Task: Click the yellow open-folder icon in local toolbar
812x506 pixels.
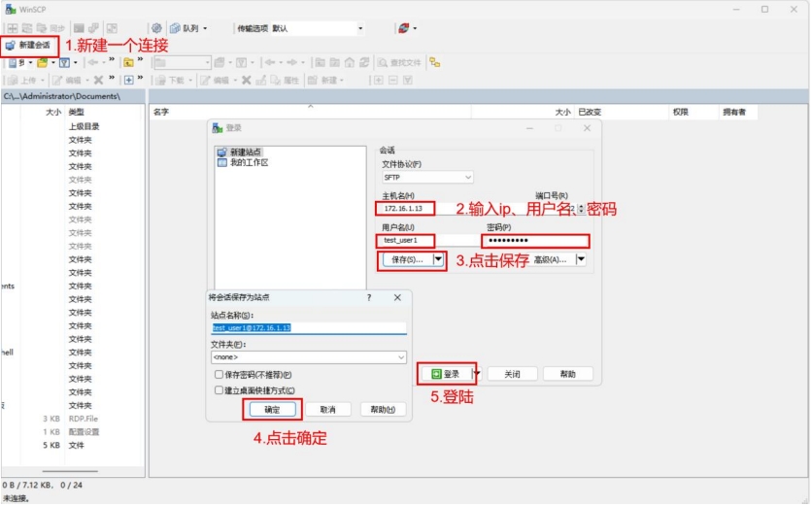Action: click(43, 63)
